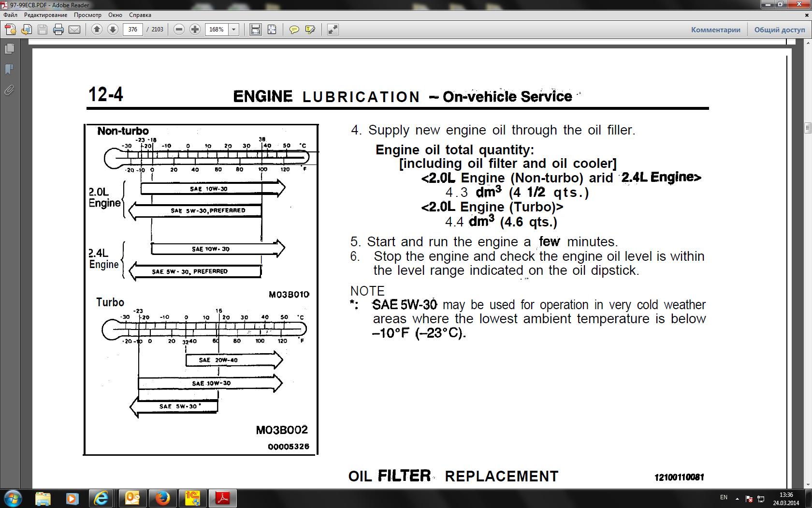Viewport: 812px width, 508px height.
Task: Switch to read mode with expand arrows
Action: [333, 30]
